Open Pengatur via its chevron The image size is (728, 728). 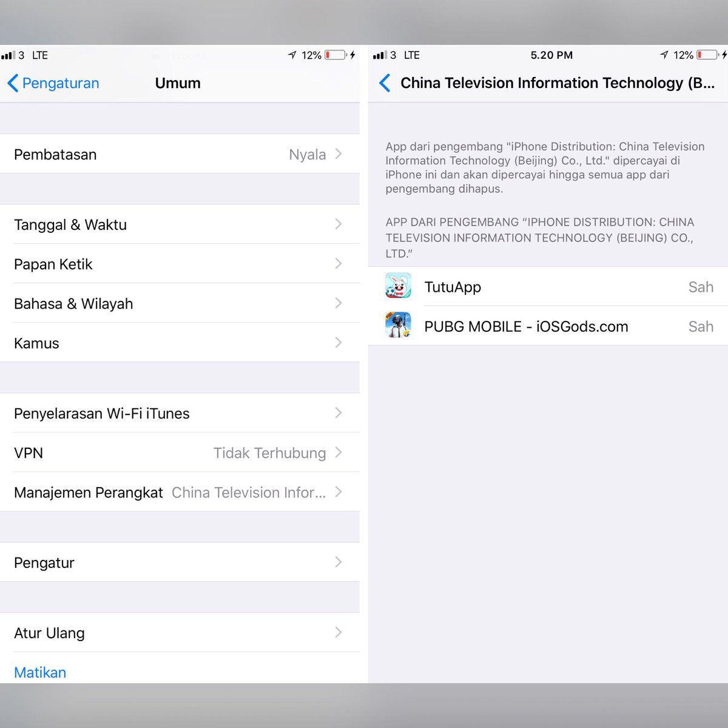point(339,562)
